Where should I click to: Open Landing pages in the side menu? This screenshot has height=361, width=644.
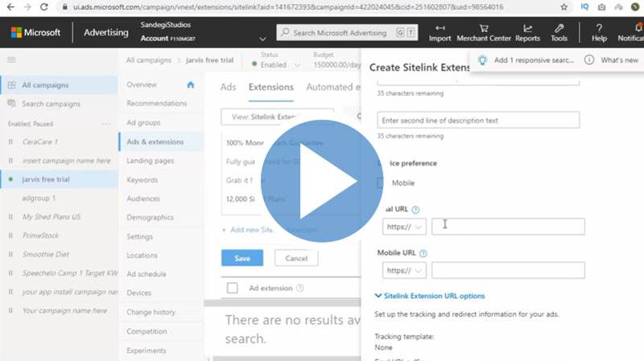[x=151, y=160]
